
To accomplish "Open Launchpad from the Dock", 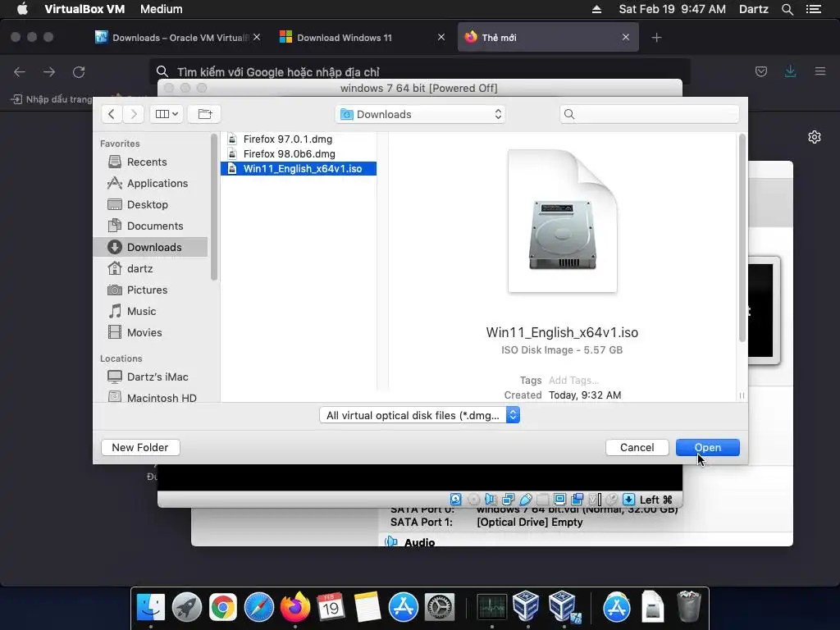I will pos(186,607).
